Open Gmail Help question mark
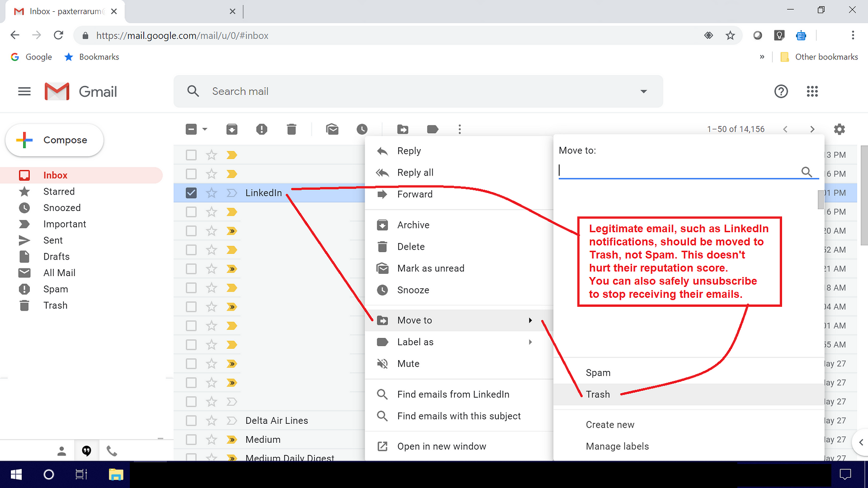 point(781,92)
